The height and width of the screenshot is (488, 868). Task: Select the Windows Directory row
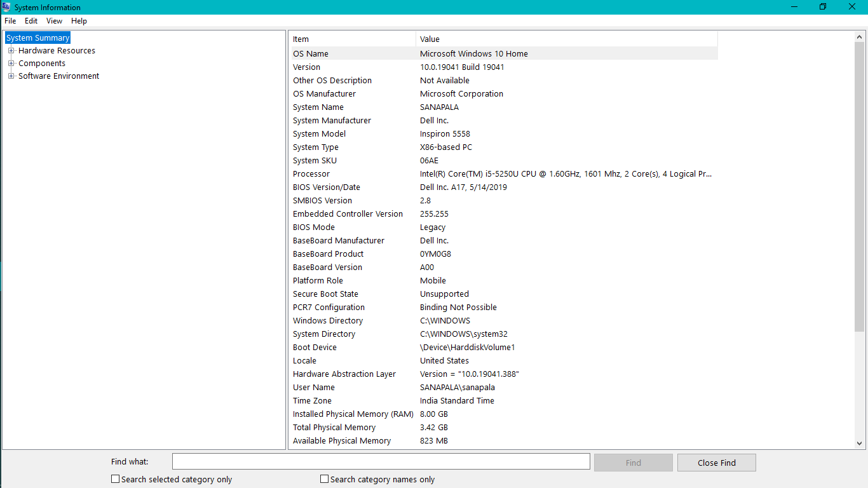pyautogui.click(x=505, y=321)
